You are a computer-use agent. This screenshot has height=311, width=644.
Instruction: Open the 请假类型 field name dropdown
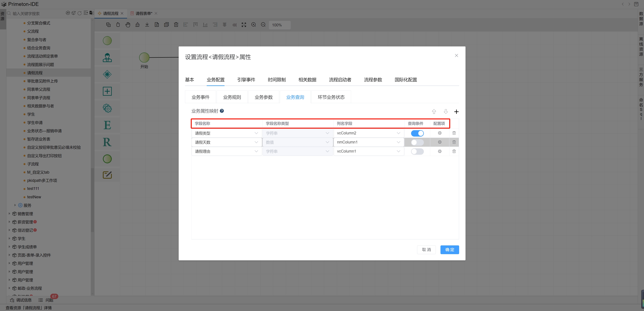(x=226, y=133)
